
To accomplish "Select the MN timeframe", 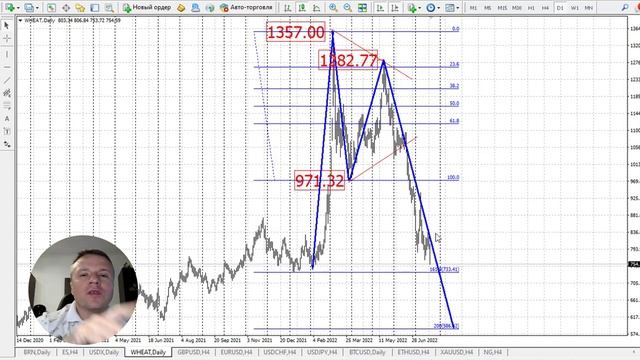I will [x=589, y=8].
